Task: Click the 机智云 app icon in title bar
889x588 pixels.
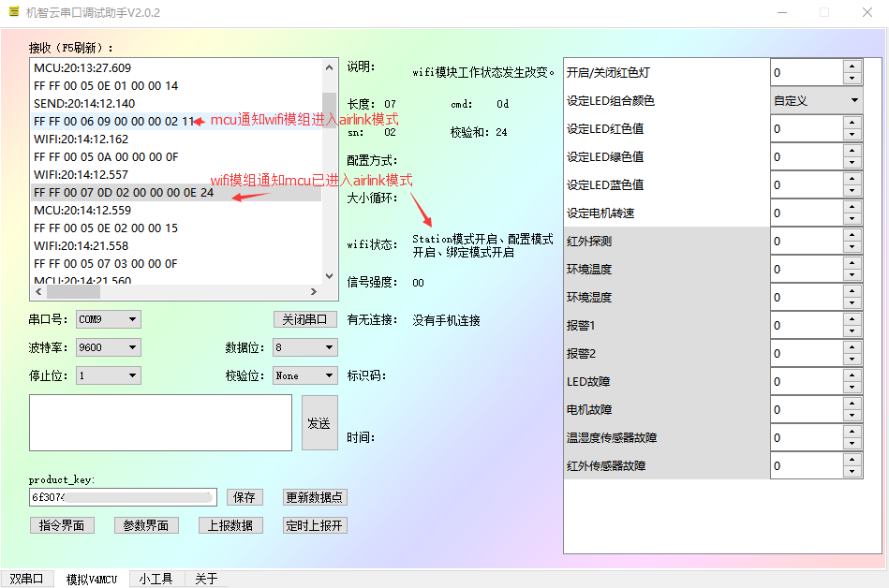Action: pyautogui.click(x=13, y=13)
